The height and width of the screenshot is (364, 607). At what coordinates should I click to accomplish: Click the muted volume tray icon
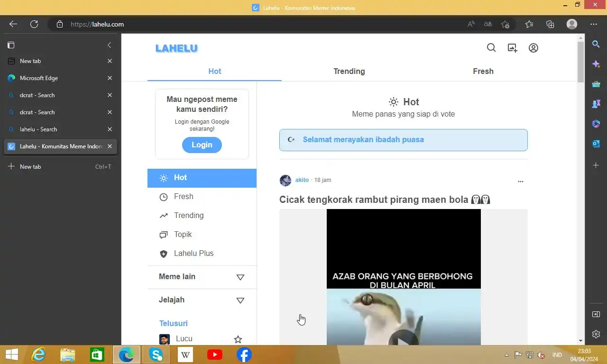tap(541, 355)
